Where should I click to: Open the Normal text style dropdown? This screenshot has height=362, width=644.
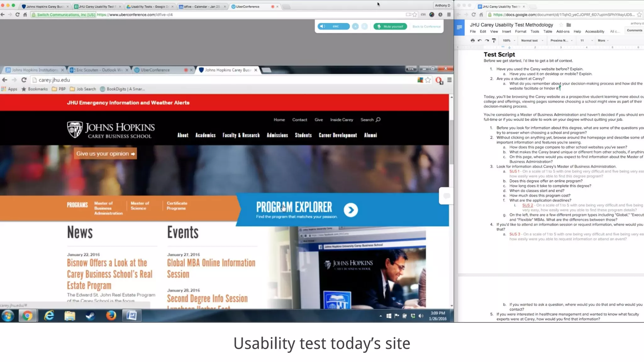[532, 41]
